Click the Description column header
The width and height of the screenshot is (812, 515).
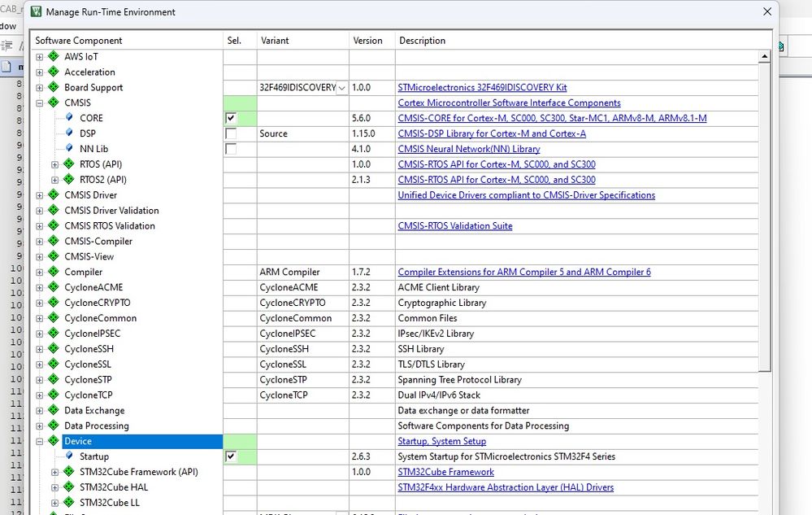pyautogui.click(x=583, y=41)
